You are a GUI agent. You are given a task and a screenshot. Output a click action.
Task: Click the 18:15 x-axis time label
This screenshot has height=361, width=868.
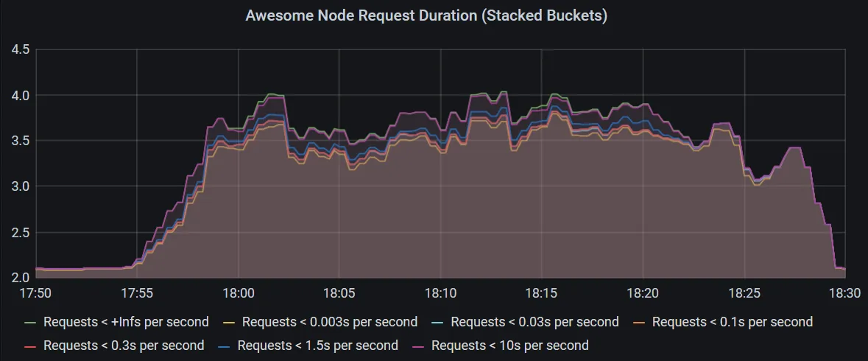(541, 293)
